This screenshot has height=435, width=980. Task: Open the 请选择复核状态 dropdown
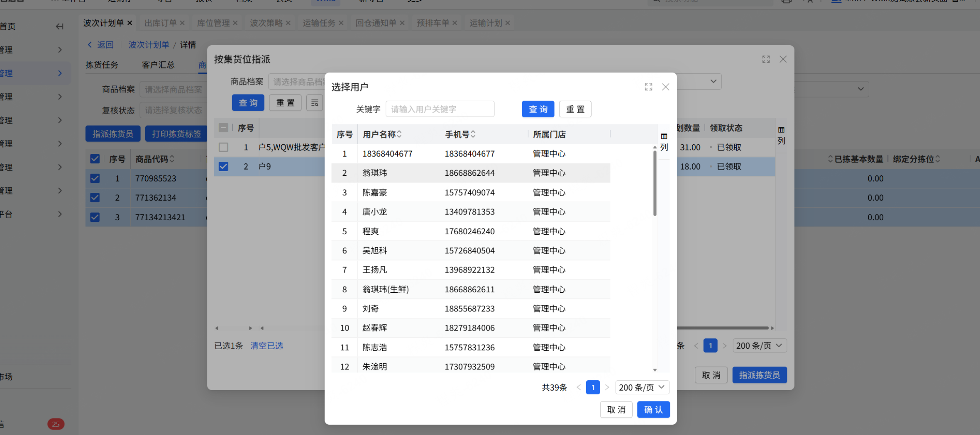[174, 110]
